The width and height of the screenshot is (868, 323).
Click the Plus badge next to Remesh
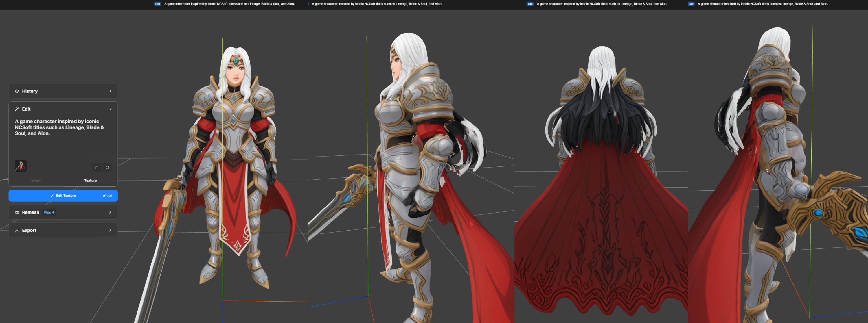(49, 212)
